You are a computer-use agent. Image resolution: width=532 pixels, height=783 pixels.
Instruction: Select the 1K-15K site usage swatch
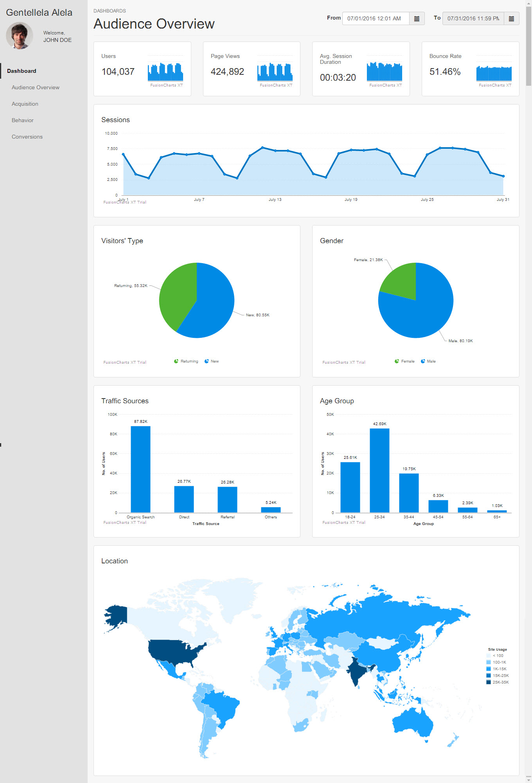tap(489, 669)
